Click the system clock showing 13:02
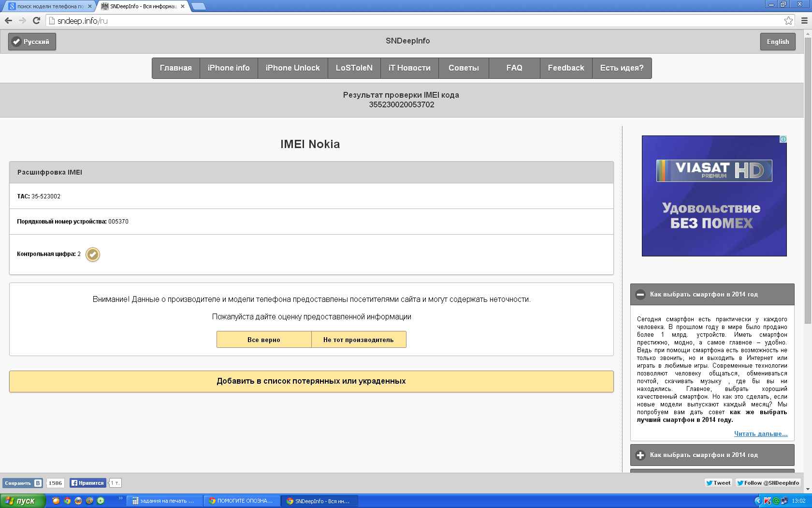This screenshot has width=812, height=508. point(798,501)
